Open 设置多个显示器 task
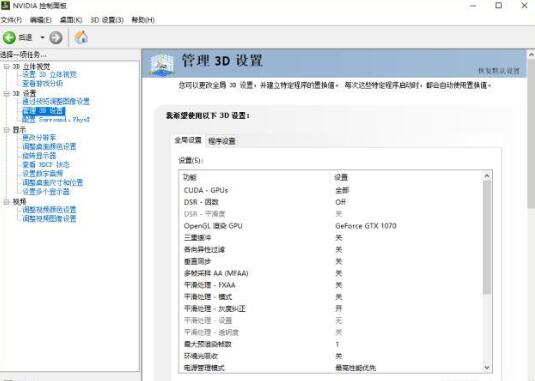Screen dimensions: 535x381 pyautogui.click(x=46, y=191)
